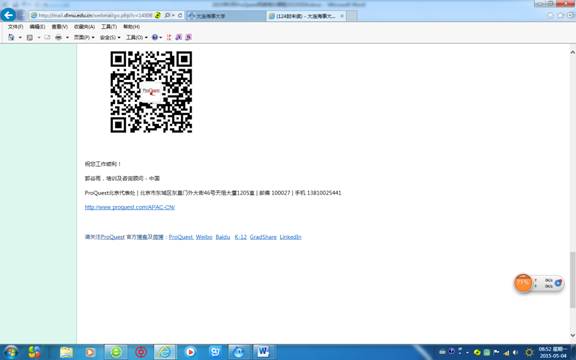Open the ProQuest blog link
This screenshot has height=360, width=576.
pyautogui.click(x=181, y=237)
